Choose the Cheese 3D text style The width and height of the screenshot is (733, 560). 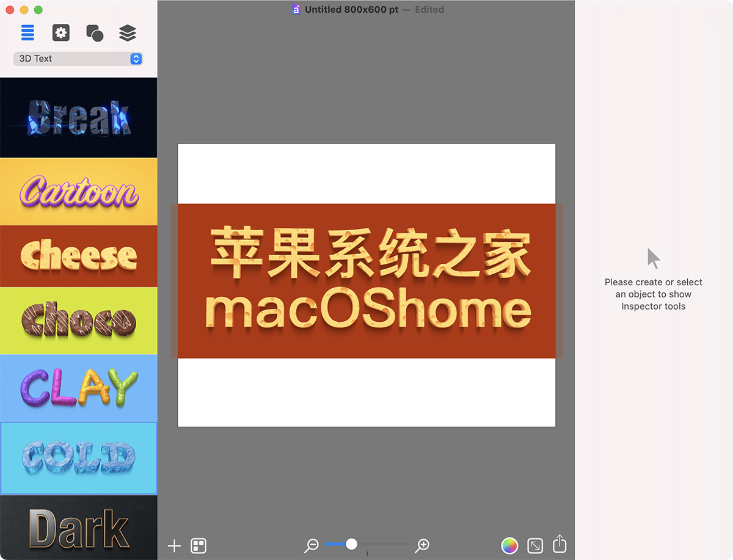(x=78, y=256)
